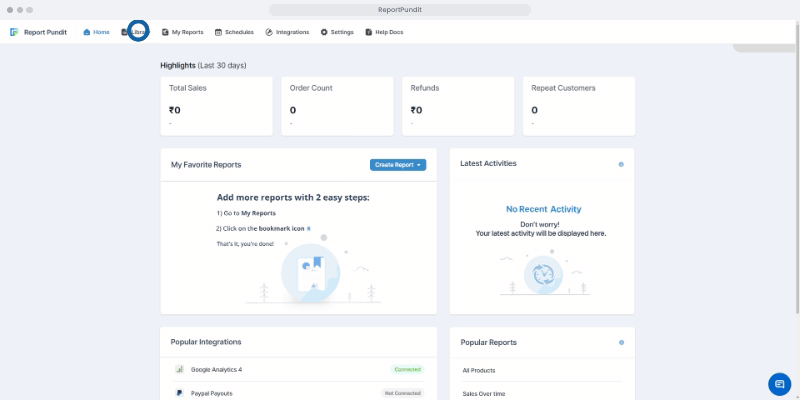Click the Google Analytics 4 icon
The height and width of the screenshot is (400, 800).
(x=180, y=369)
